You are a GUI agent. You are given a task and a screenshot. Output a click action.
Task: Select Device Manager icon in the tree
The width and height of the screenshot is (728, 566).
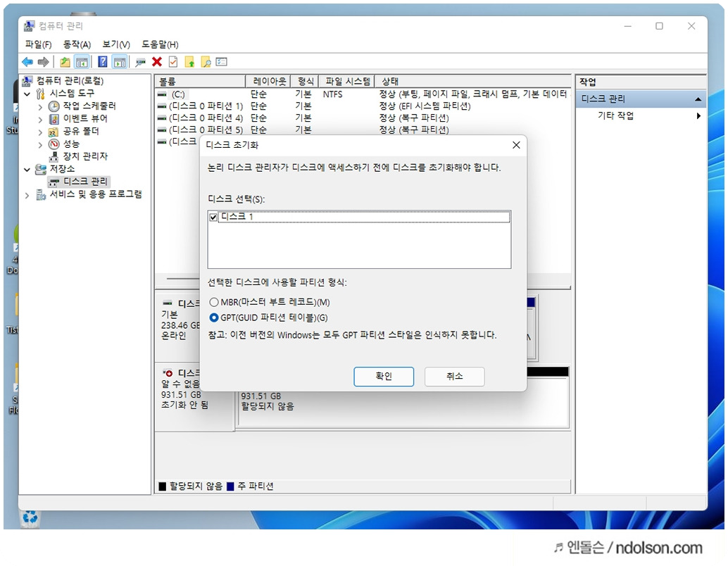coord(54,156)
